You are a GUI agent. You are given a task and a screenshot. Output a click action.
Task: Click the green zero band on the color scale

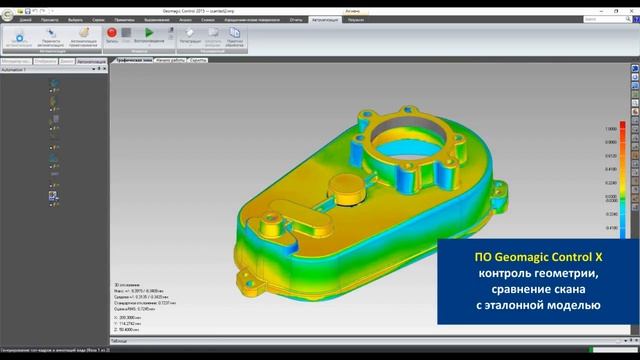(x=622, y=198)
